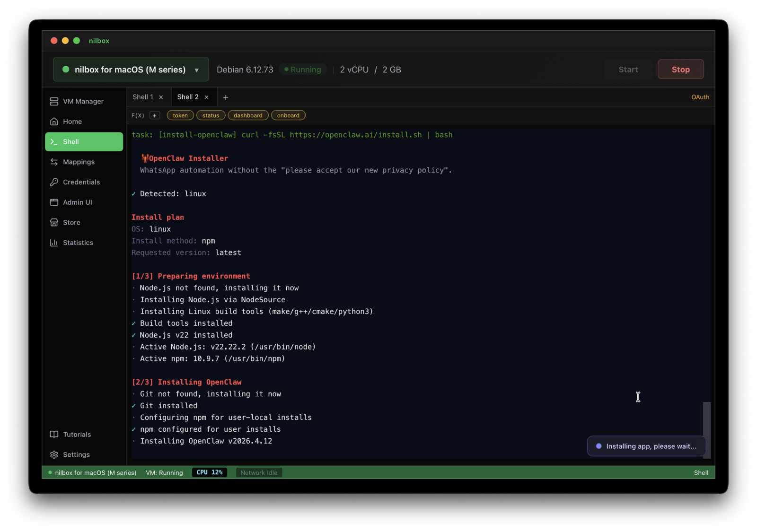
Task: Add a new F(X) function shortcut
Action: [155, 115]
